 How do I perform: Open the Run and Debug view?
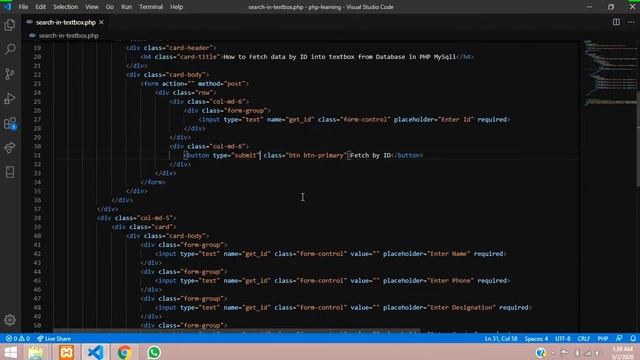point(10,98)
